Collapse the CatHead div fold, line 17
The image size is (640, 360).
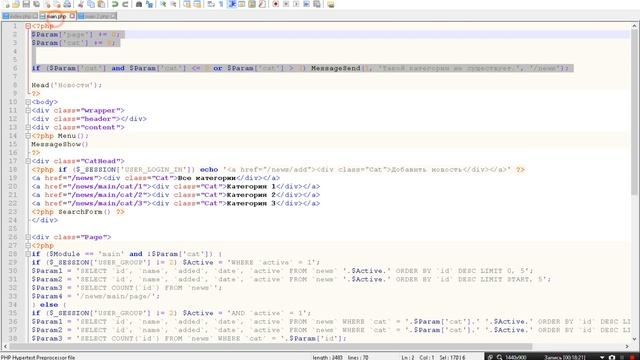tap(28, 161)
